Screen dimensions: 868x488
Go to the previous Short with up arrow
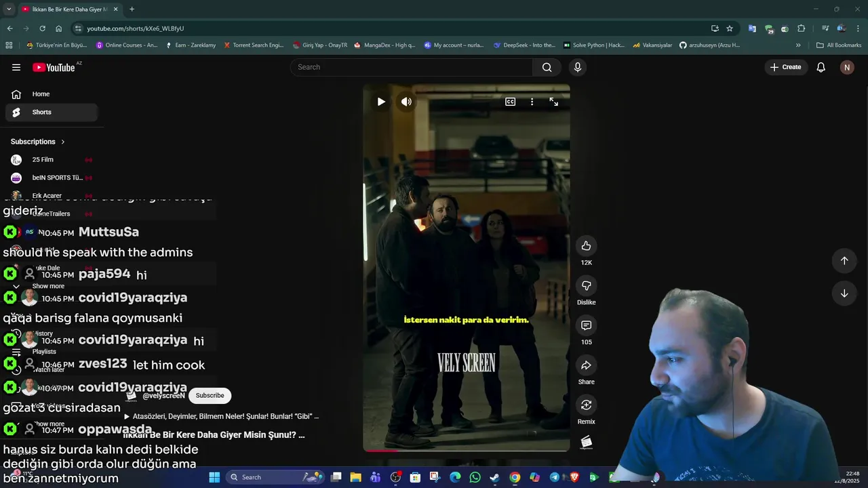tap(844, 261)
